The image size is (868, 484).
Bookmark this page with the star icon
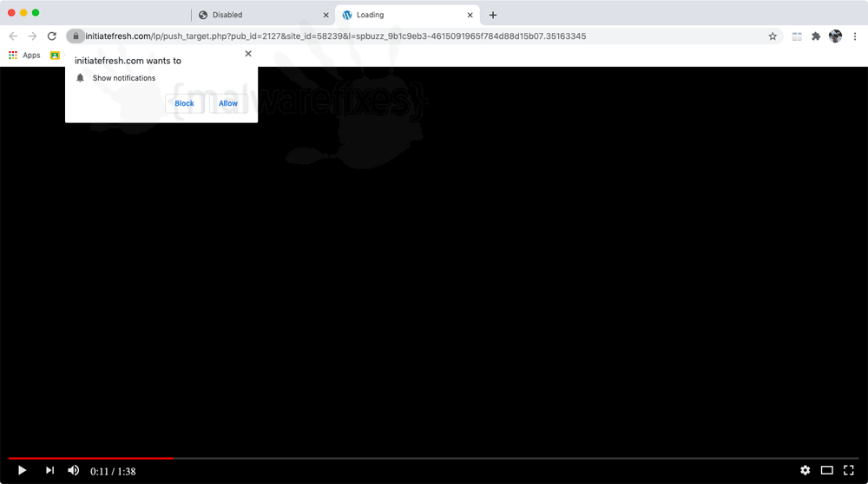(773, 36)
